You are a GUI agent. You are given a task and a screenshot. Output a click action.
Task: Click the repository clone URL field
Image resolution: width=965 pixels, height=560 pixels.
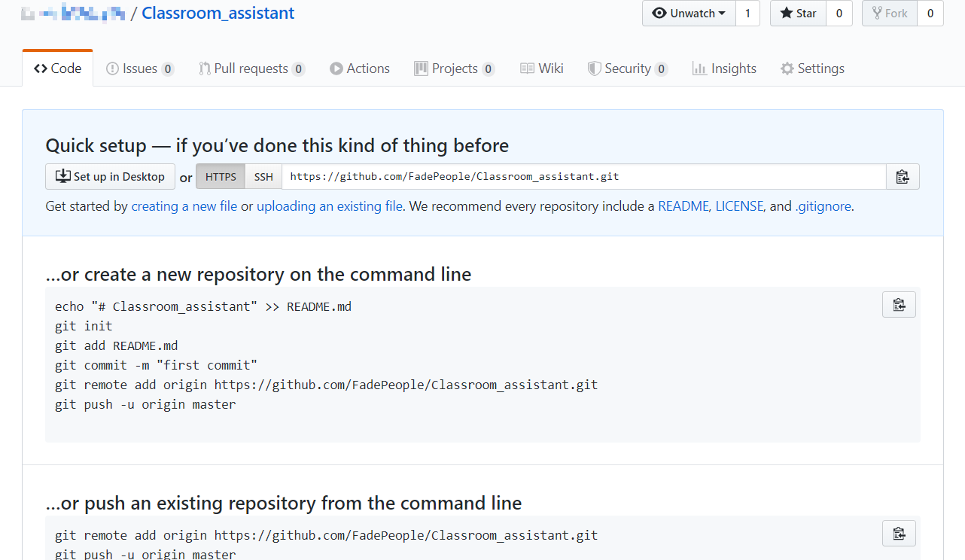click(x=584, y=177)
